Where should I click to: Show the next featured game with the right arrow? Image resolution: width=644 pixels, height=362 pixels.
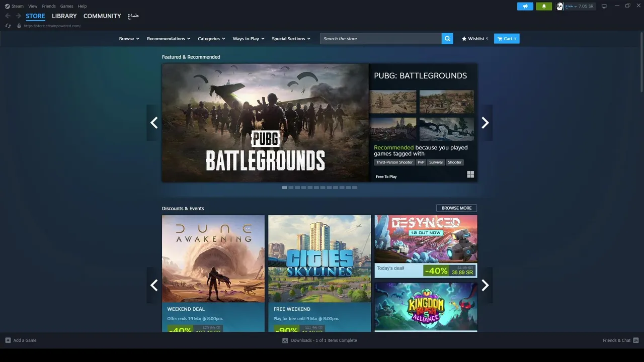pos(485,123)
